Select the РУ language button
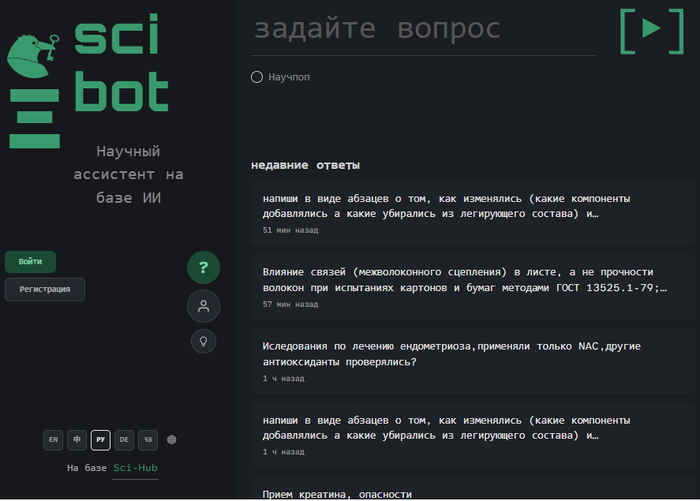The height and width of the screenshot is (501, 700). click(x=100, y=440)
